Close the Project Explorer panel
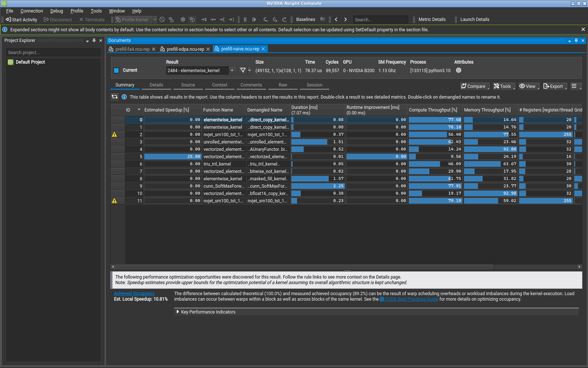588x368 pixels. click(101, 40)
